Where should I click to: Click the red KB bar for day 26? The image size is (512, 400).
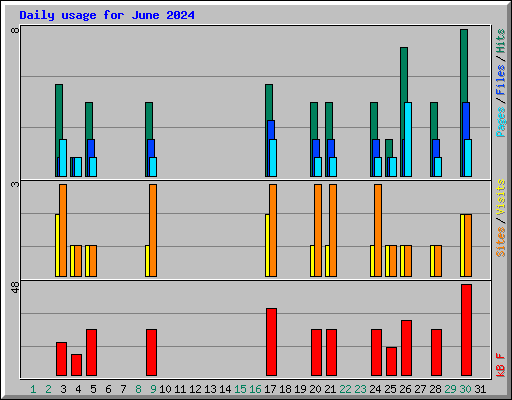pos(406,348)
